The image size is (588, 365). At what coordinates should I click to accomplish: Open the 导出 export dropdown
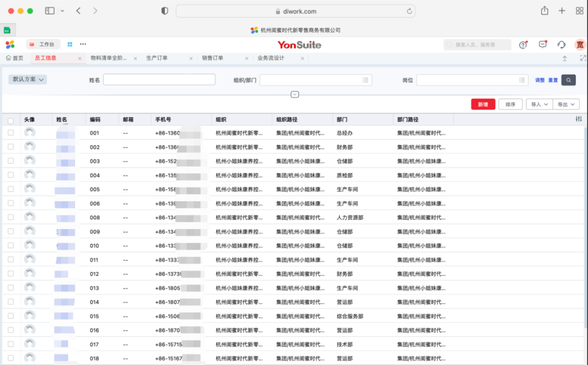tap(566, 104)
